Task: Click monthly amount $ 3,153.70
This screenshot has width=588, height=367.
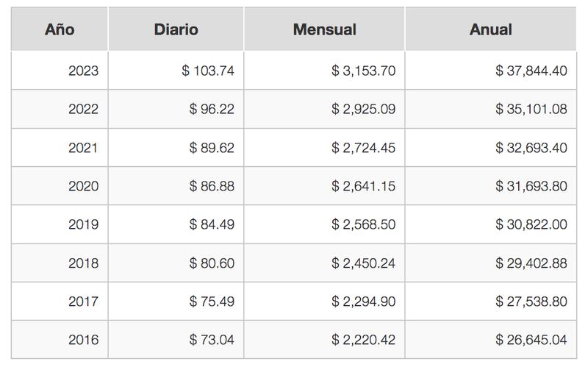Action: click(x=363, y=71)
